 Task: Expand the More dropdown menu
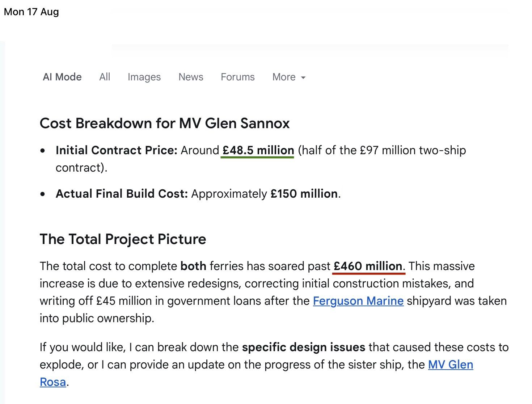point(289,77)
